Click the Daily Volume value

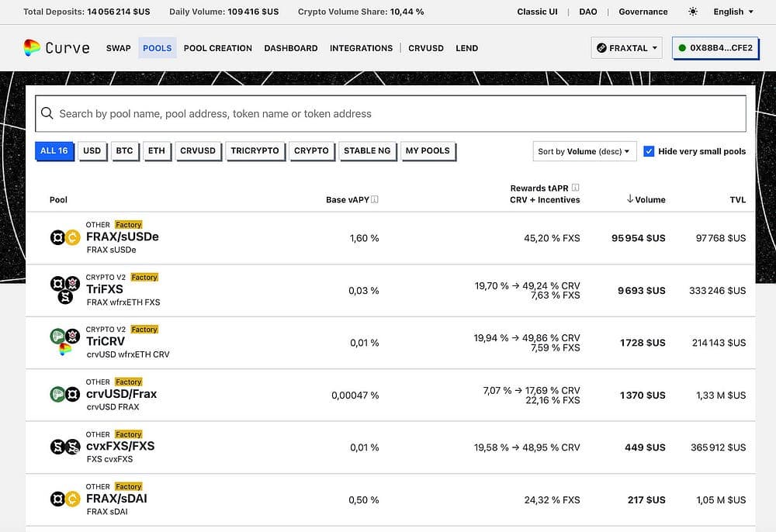pos(253,12)
